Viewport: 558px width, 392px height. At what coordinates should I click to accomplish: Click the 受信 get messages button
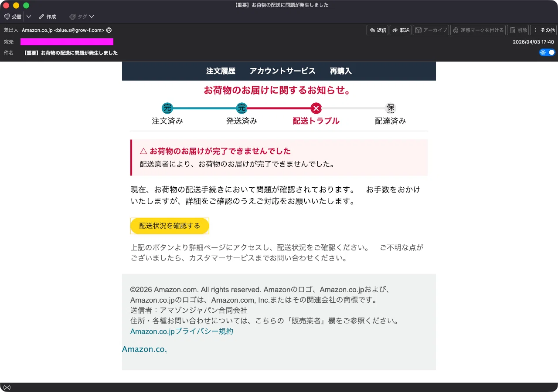(x=13, y=17)
